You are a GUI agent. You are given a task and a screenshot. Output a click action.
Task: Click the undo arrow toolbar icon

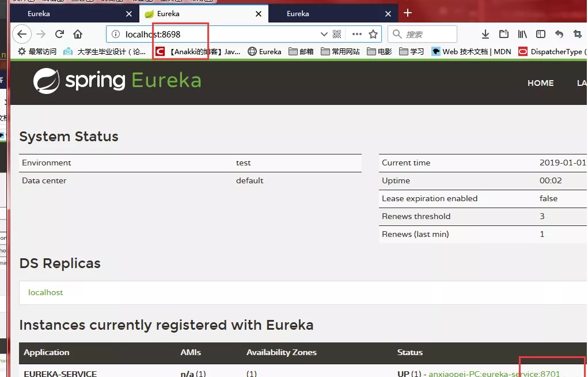[559, 34]
